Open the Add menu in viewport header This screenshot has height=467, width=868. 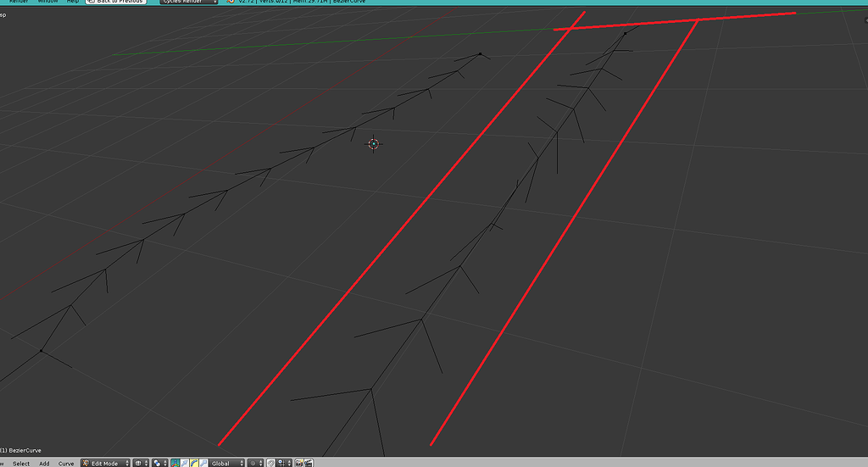click(44, 464)
